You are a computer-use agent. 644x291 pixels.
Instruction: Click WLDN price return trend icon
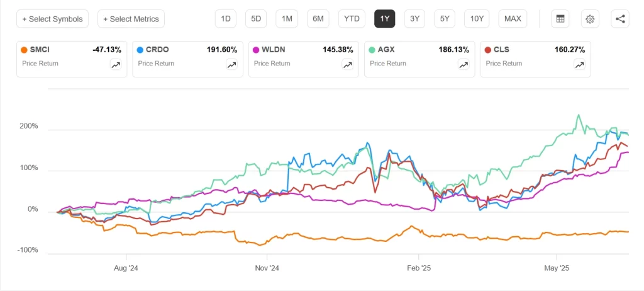click(347, 64)
